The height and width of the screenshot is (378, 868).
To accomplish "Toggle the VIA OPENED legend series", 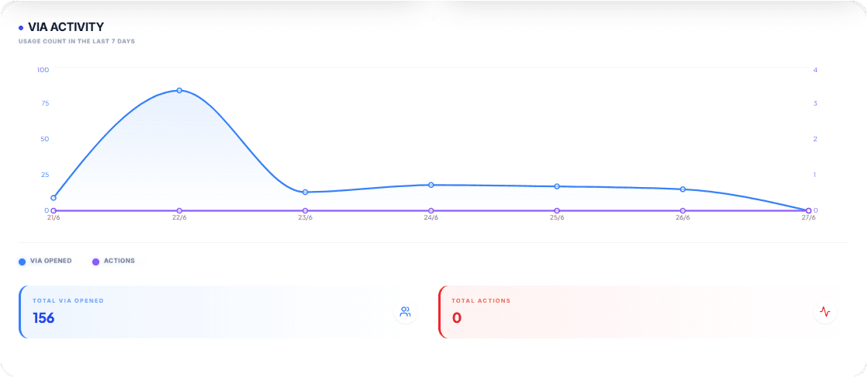I will tap(46, 261).
